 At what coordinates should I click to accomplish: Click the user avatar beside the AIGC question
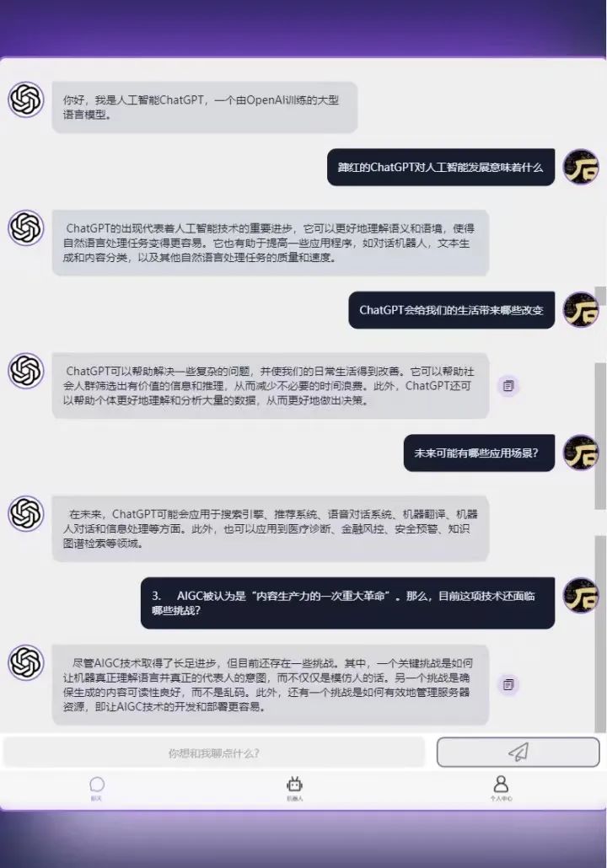click(581, 596)
